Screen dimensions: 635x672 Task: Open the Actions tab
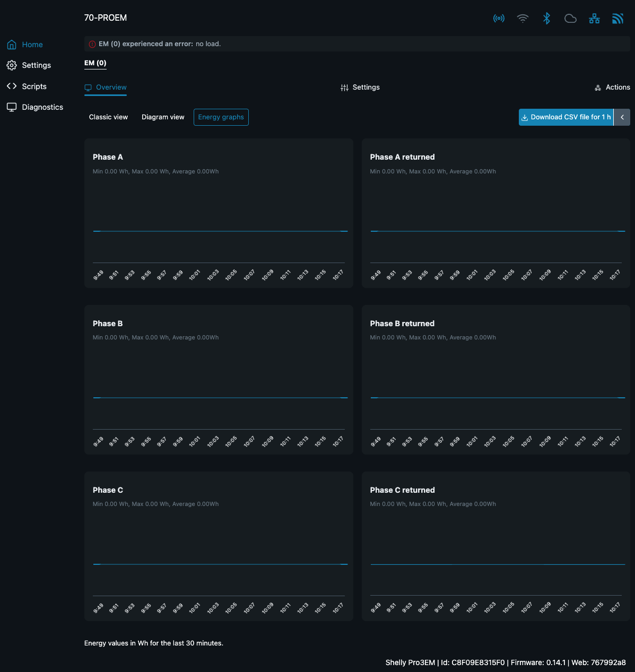[x=612, y=88]
